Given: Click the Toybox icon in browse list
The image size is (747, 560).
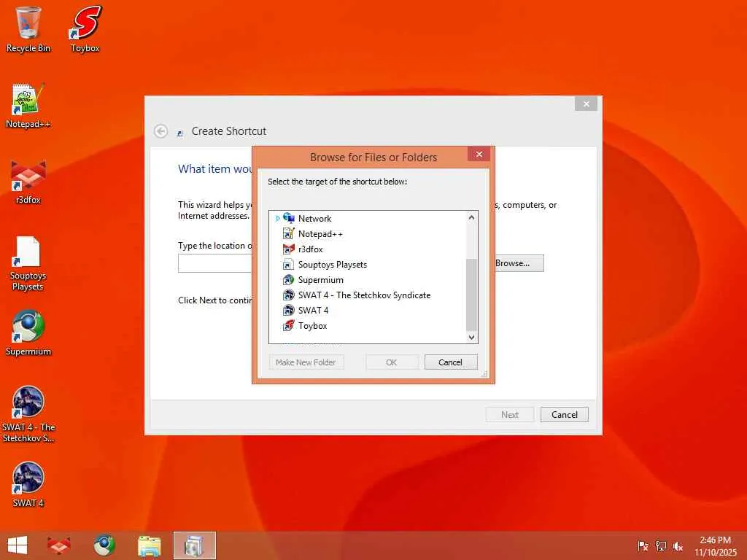Looking at the screenshot, I should (x=289, y=326).
